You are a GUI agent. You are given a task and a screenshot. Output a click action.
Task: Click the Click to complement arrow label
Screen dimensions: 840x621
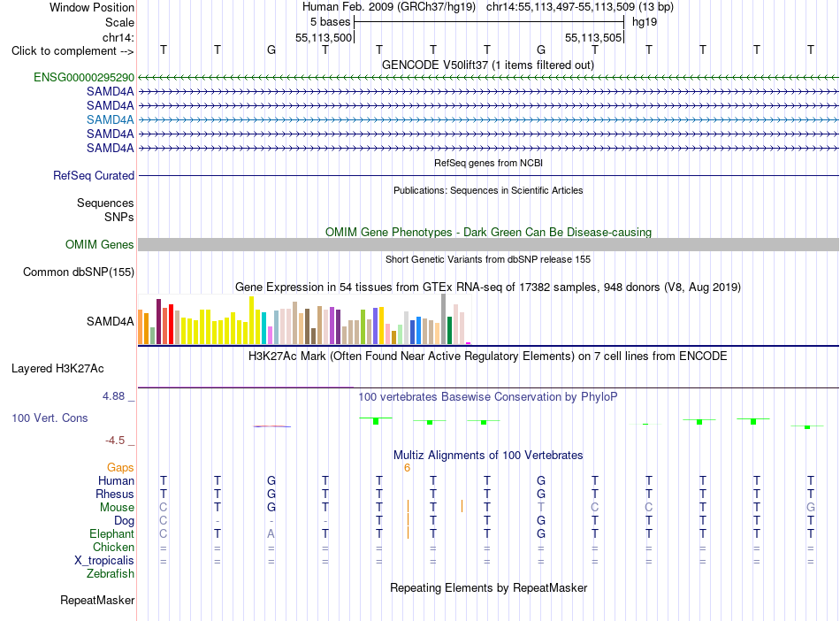click(73, 51)
